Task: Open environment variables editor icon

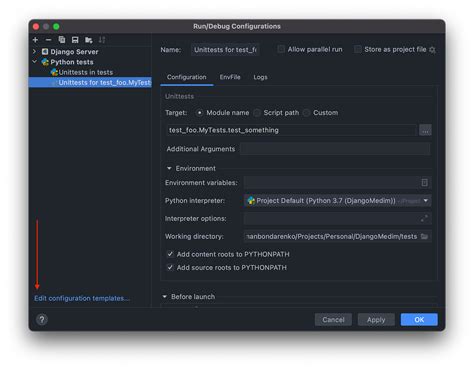Action: 424,183
